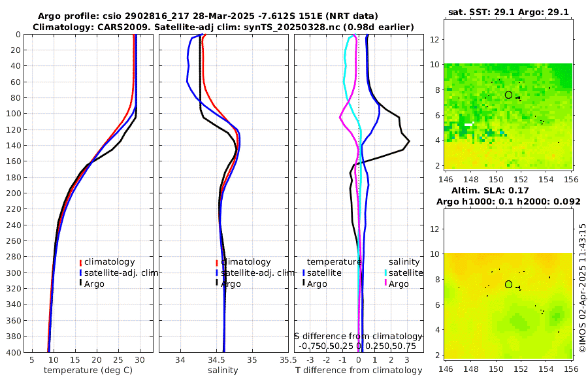
Task: Click the Altim. SLA 0.17 heading
Action: [490, 190]
